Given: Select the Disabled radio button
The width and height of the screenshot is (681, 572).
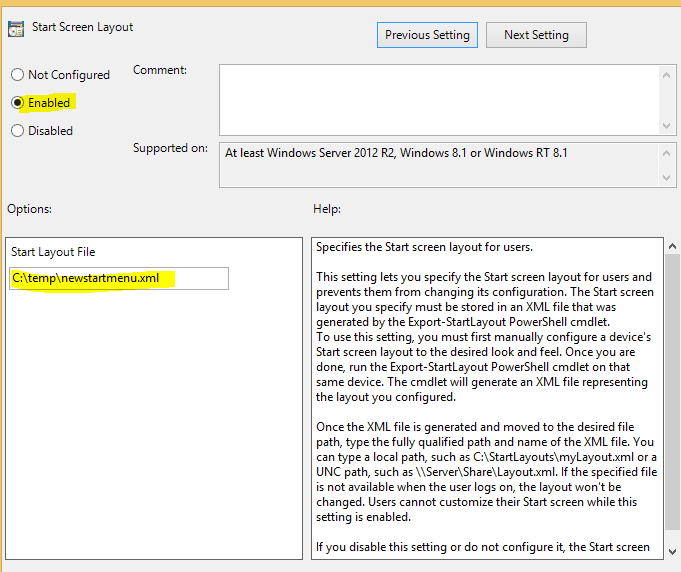Looking at the screenshot, I should 17,131.
